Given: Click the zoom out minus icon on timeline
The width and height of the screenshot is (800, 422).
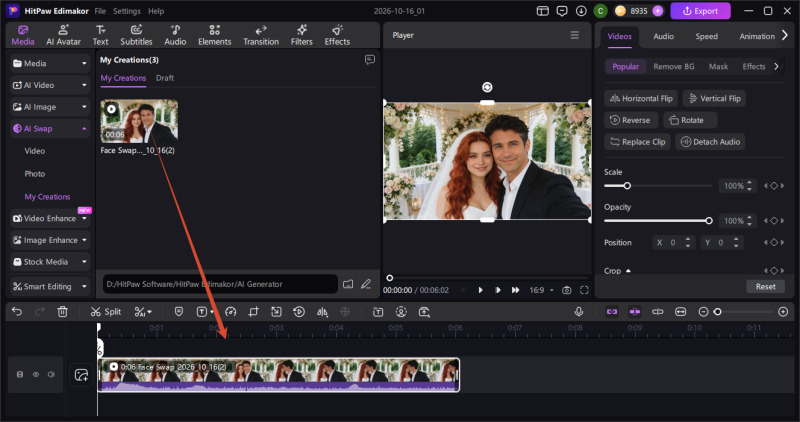Looking at the screenshot, I should (703, 311).
